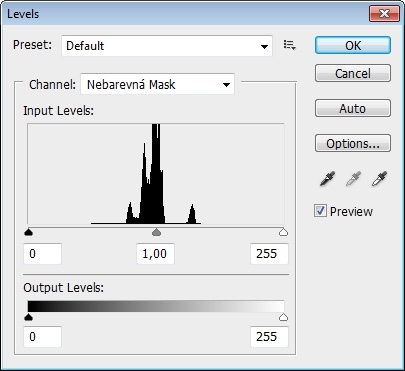
Task: Open the Preset dropdown showing Default
Action: coord(167,46)
